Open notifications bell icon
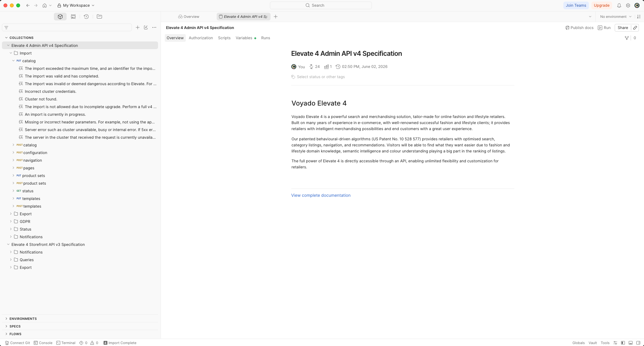 tap(619, 5)
